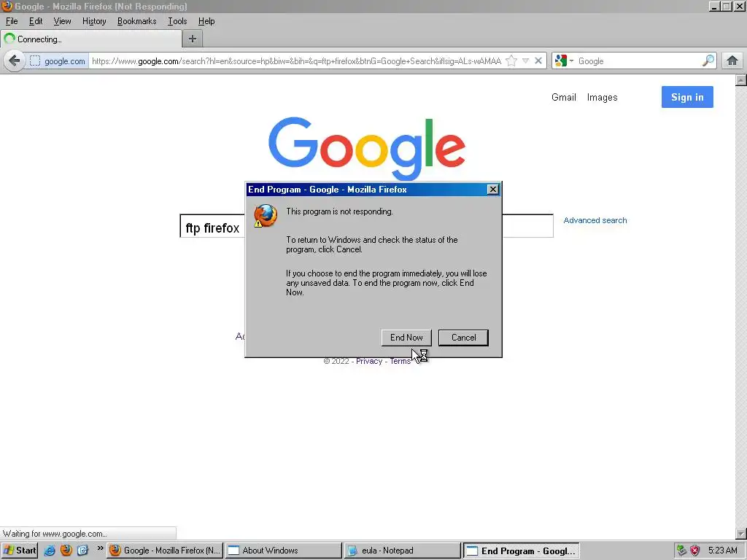Select the End Program taskbar button
Image resolution: width=747 pixels, height=560 pixels.
click(x=521, y=551)
